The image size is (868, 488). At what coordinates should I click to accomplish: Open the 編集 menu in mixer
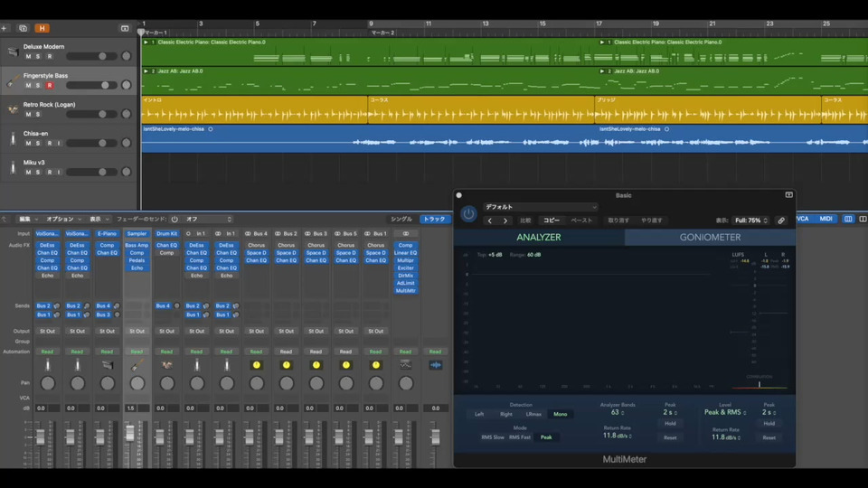pos(26,219)
